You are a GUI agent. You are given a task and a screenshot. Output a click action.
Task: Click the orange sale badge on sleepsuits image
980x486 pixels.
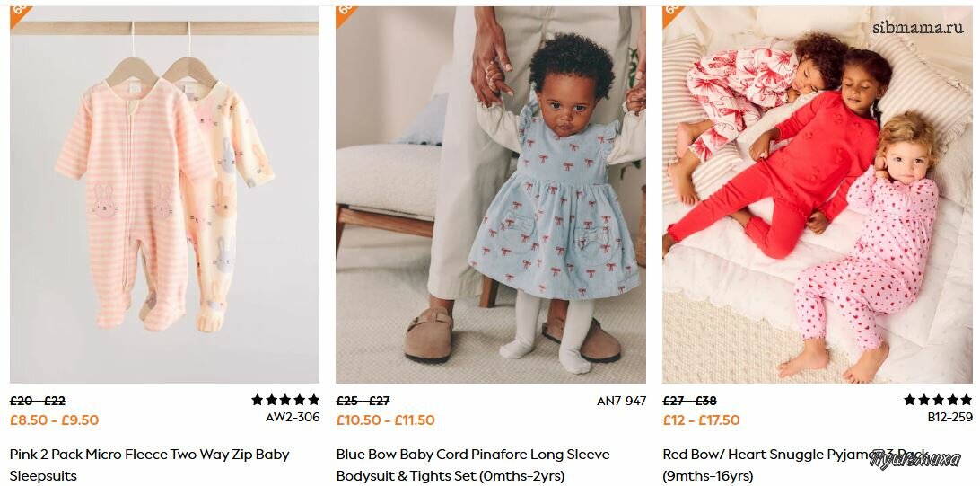pyautogui.click(x=20, y=15)
